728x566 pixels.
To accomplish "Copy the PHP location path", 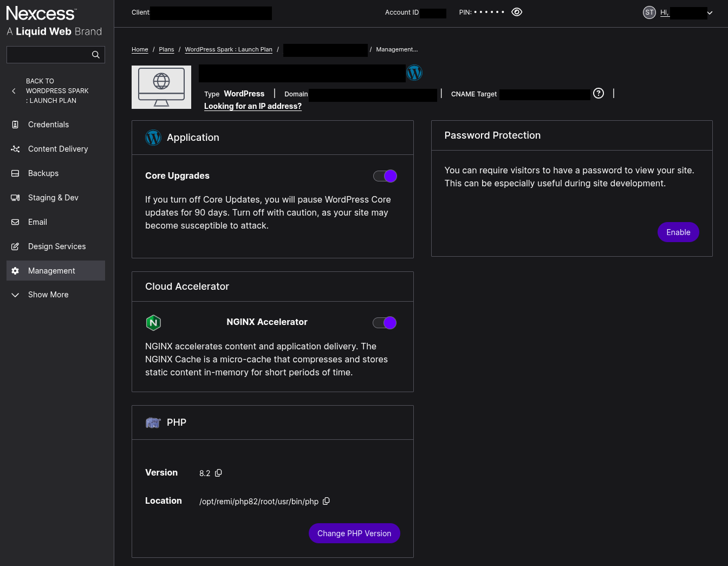I will [x=326, y=501].
